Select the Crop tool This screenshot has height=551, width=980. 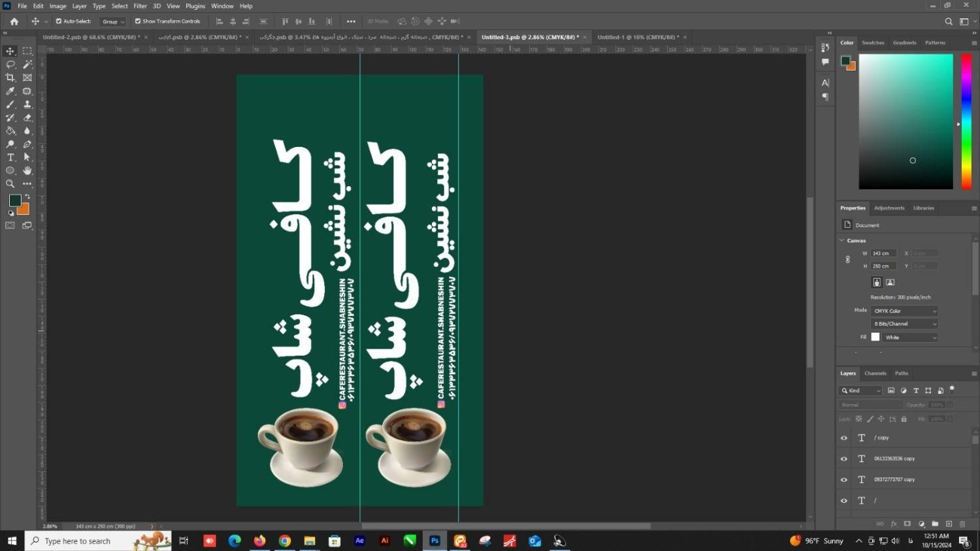[x=10, y=78]
